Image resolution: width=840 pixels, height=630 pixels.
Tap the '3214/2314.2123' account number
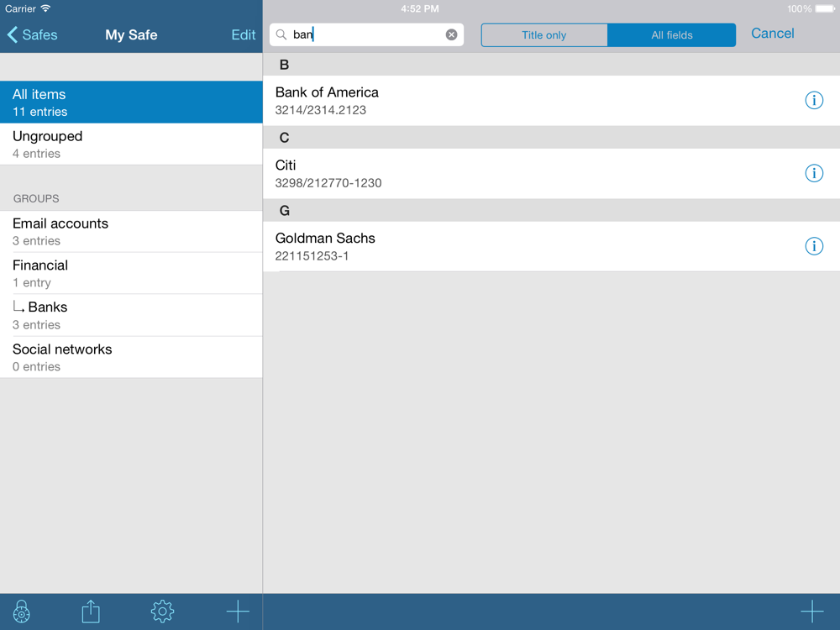coord(320,110)
